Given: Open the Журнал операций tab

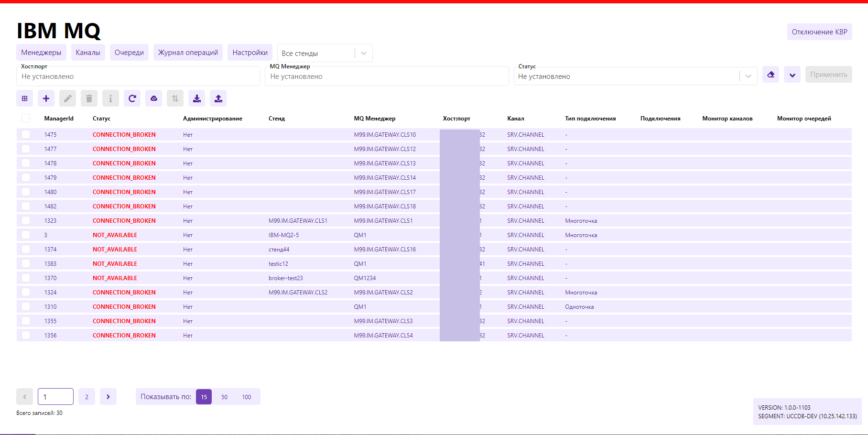Looking at the screenshot, I should [188, 53].
